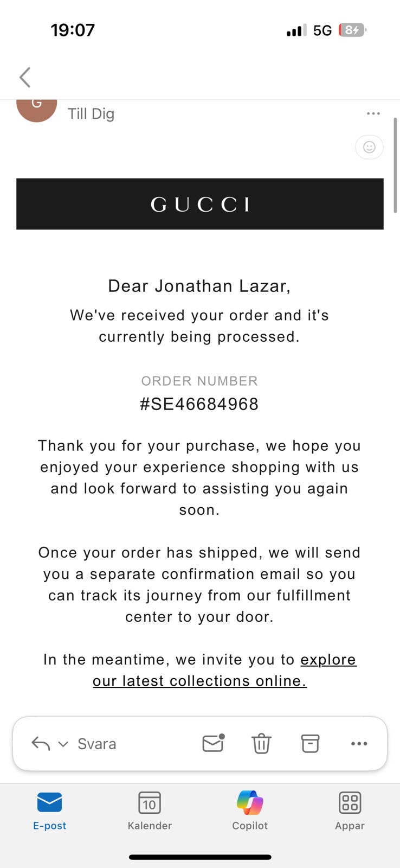The width and height of the screenshot is (400, 868).
Task: Open the message options three-dot menu
Action: 373,113
